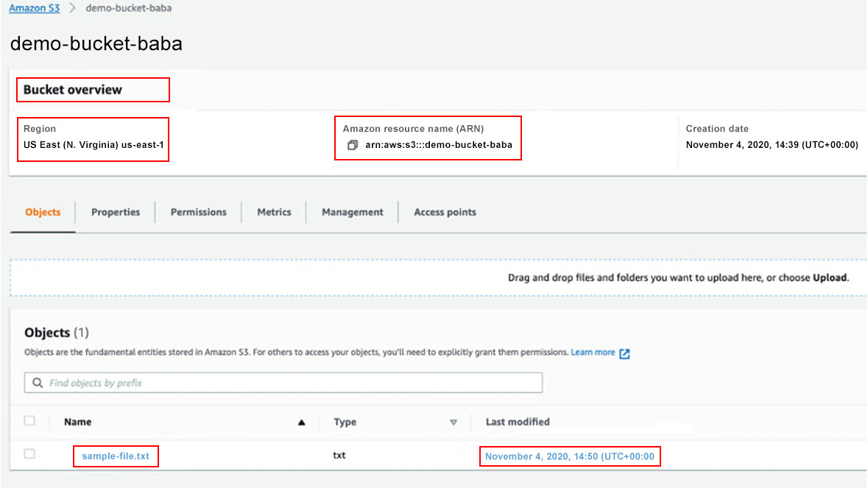Select the demo-bucket-baba breadcrumb text
The width and height of the screenshot is (868, 488).
click(128, 8)
